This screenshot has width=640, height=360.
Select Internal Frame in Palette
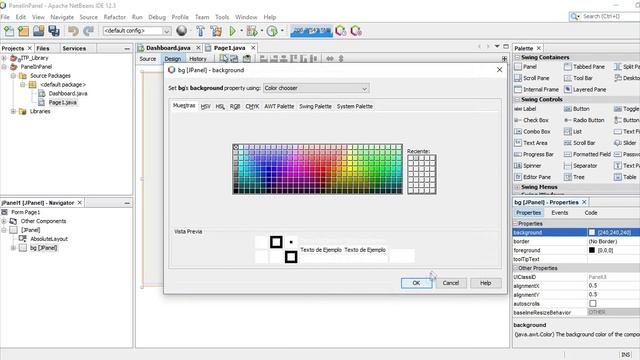coord(537,89)
